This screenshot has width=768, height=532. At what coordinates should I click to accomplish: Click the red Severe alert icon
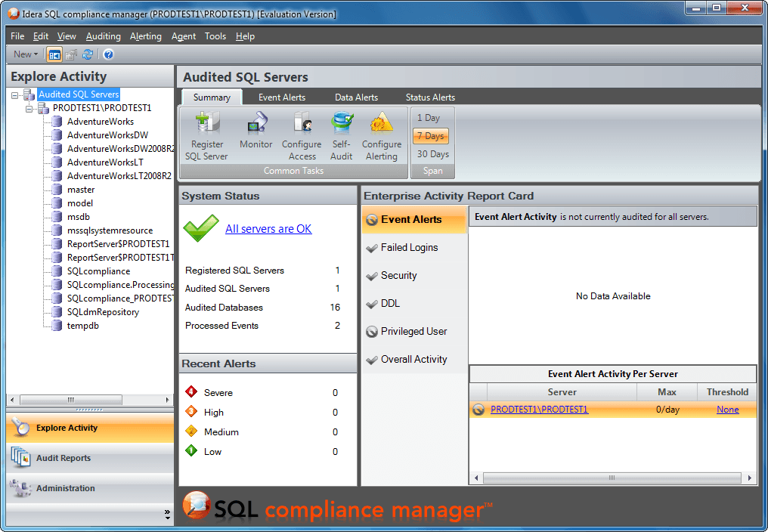[191, 392]
